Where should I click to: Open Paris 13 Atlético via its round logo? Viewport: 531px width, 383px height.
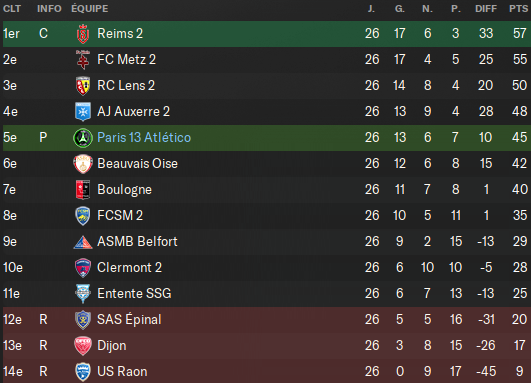[x=83, y=138]
